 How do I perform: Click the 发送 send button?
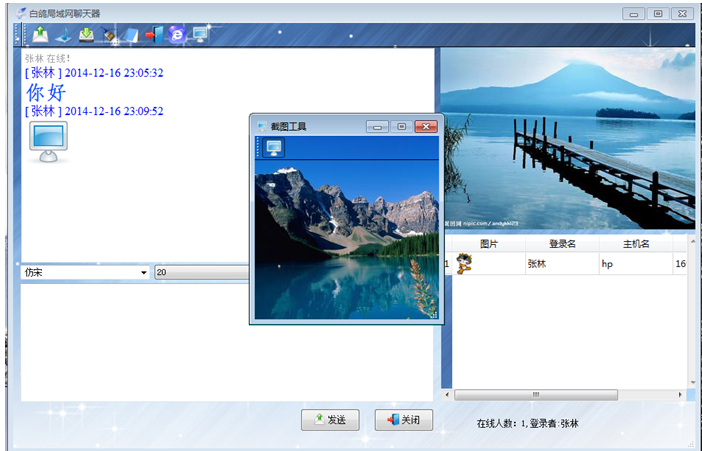pyautogui.click(x=330, y=420)
